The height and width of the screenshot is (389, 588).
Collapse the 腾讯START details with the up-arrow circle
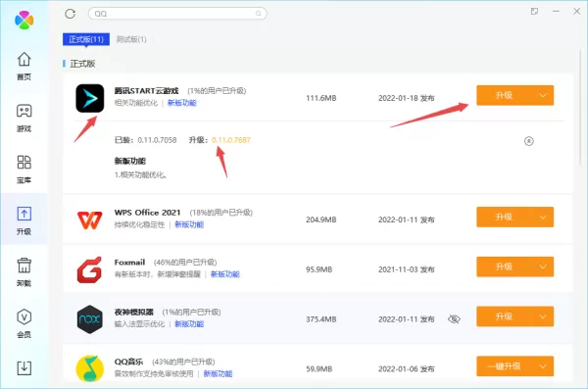click(529, 141)
